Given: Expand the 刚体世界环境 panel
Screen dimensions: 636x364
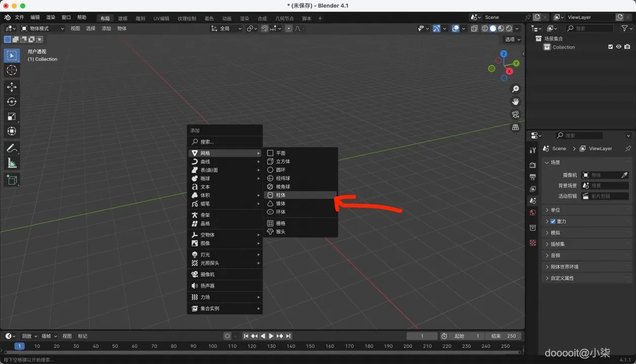Looking at the screenshot, I should (587, 267).
